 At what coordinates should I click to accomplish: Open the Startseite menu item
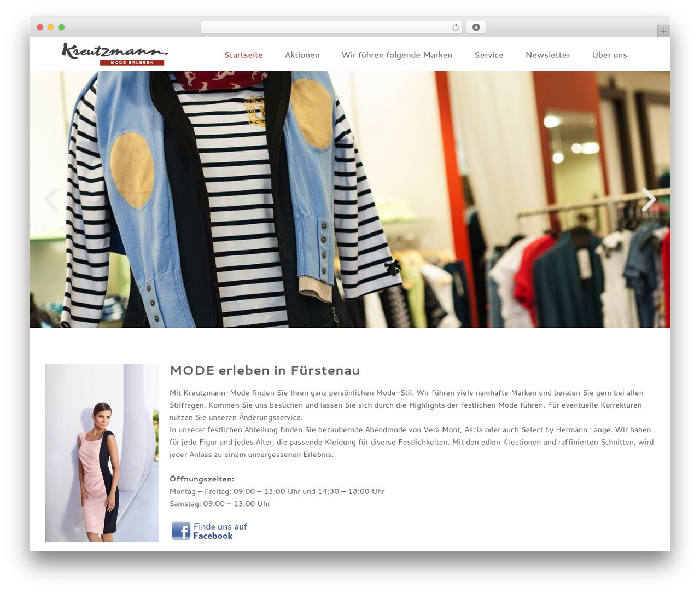click(x=243, y=55)
